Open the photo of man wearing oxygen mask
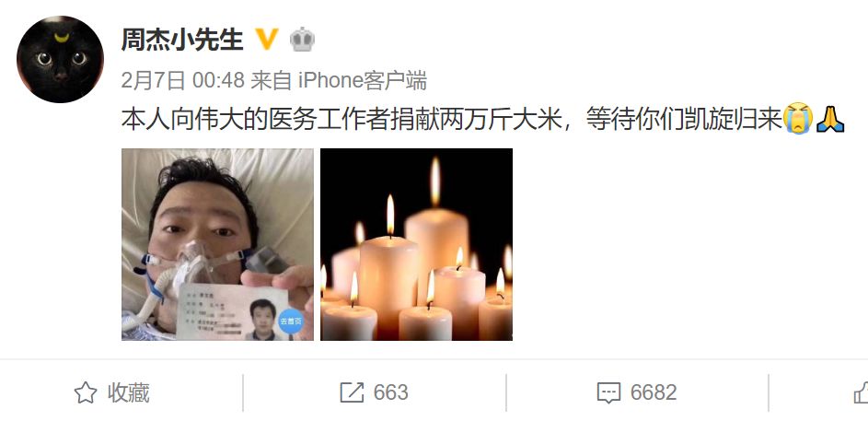 [217, 244]
